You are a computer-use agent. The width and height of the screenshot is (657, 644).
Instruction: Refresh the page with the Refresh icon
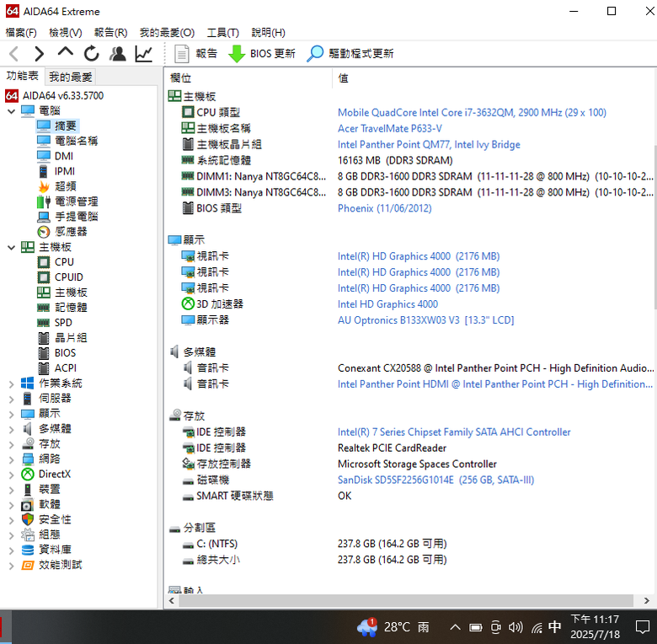pos(91,54)
